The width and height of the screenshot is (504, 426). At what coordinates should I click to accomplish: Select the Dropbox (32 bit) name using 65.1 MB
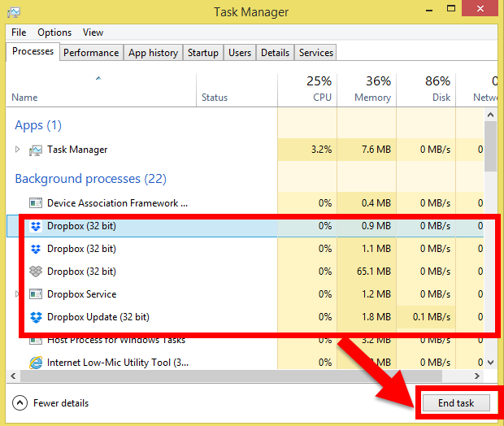(81, 272)
